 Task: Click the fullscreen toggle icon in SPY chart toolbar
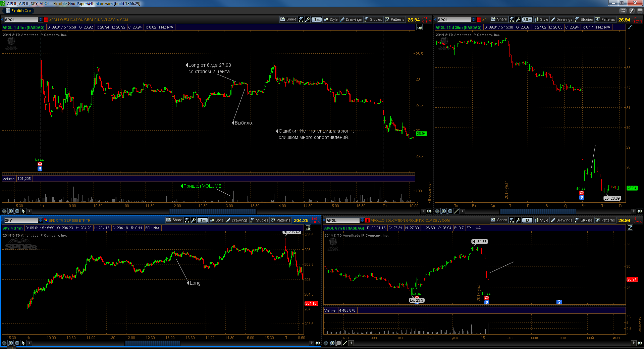pyautogui.click(x=187, y=220)
